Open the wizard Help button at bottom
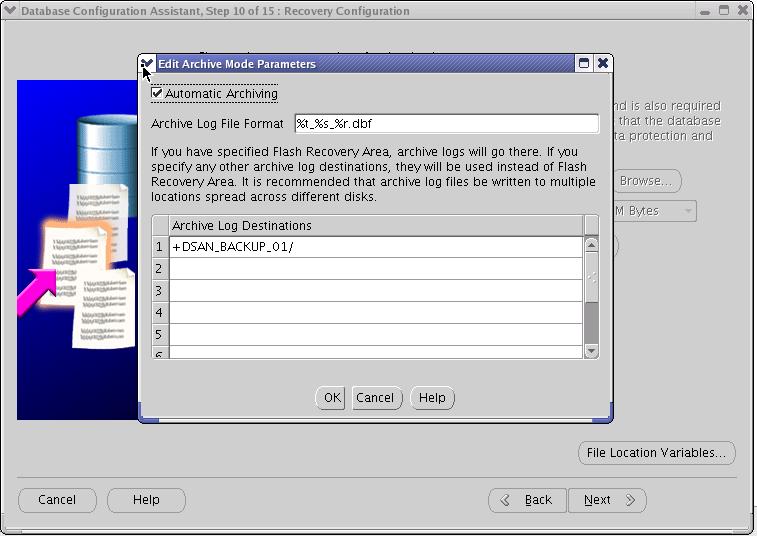The image size is (757, 536). (x=146, y=500)
